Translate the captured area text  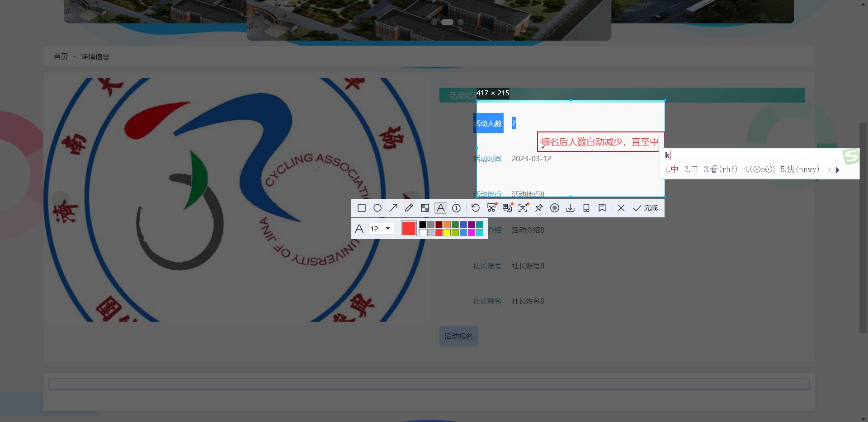point(507,208)
